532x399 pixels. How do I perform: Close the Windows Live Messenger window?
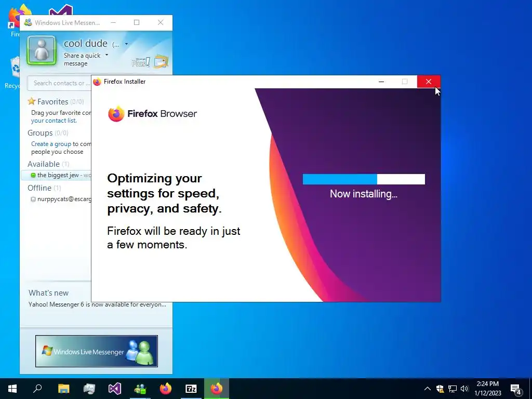161,22
